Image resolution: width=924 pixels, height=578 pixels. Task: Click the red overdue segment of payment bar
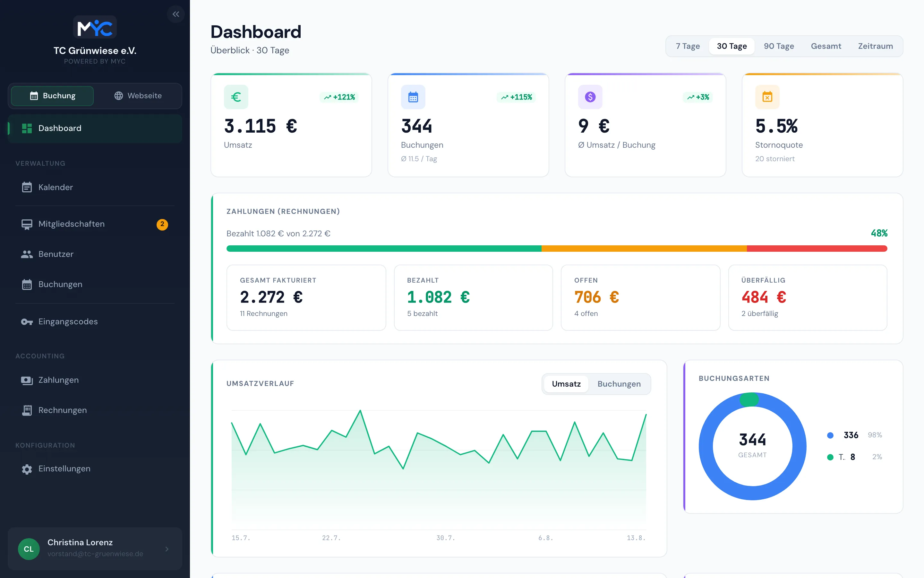[817, 249]
